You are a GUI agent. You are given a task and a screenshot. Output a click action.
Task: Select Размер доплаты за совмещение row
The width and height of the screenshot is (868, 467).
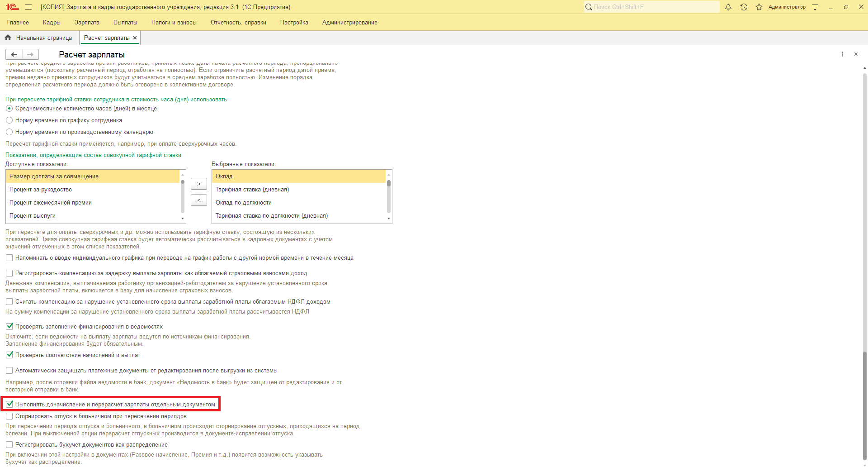93,176
